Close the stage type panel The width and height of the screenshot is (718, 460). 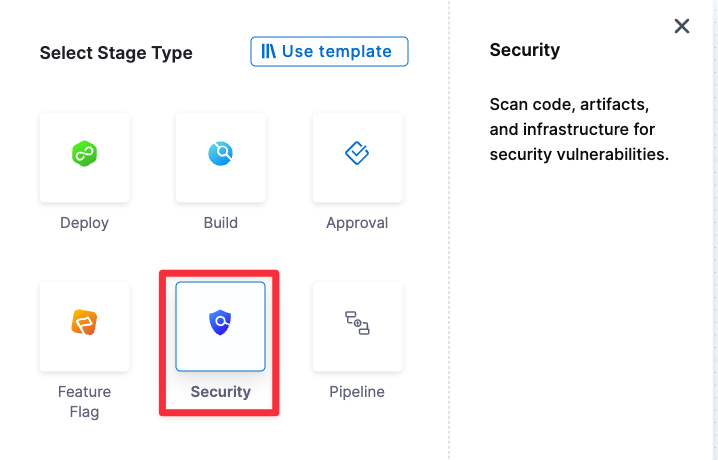point(682,26)
